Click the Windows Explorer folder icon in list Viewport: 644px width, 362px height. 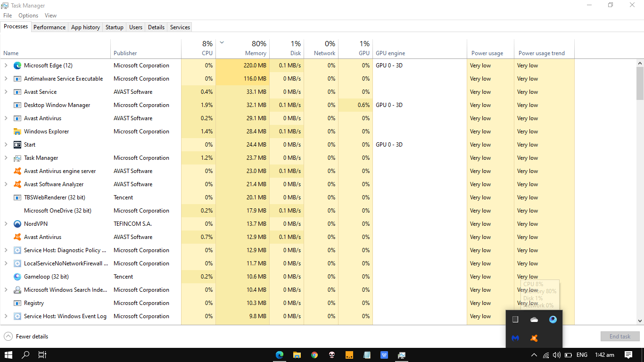point(17,132)
